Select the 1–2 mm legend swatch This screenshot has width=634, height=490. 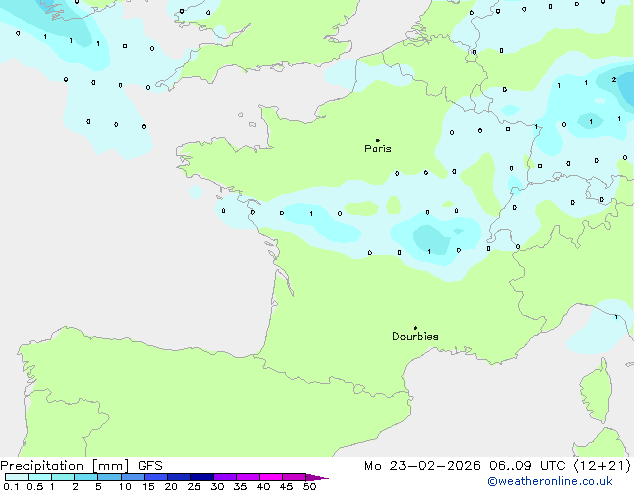click(63, 477)
